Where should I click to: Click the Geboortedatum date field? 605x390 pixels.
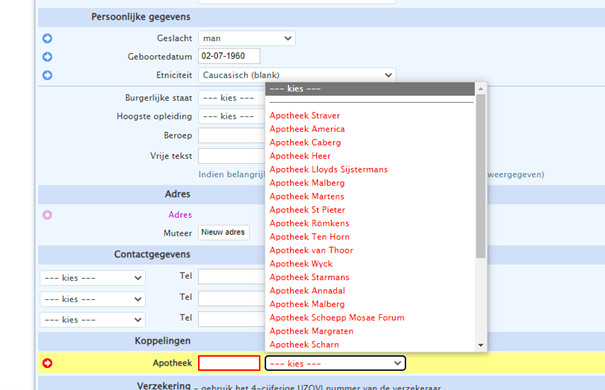[229, 56]
